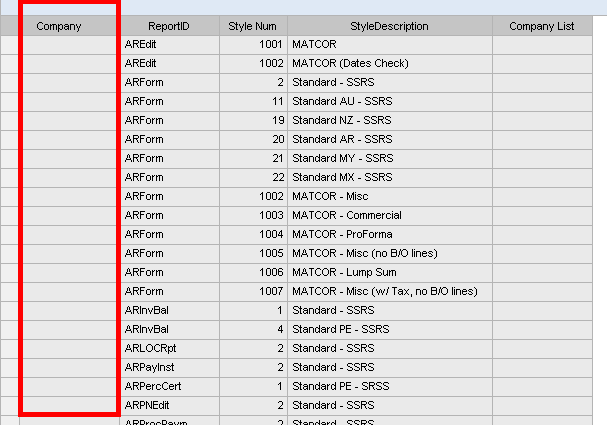Select the Style Num 20 cell
Viewport: 607px width, 425px height.
(x=254, y=139)
